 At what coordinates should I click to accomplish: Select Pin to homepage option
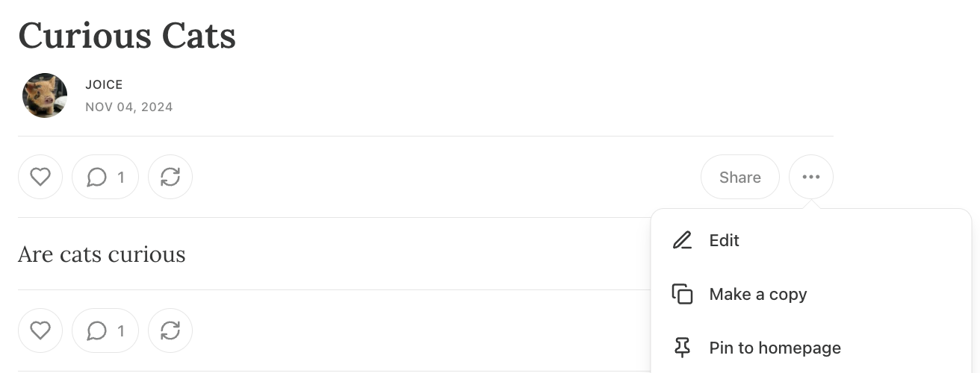tap(775, 348)
